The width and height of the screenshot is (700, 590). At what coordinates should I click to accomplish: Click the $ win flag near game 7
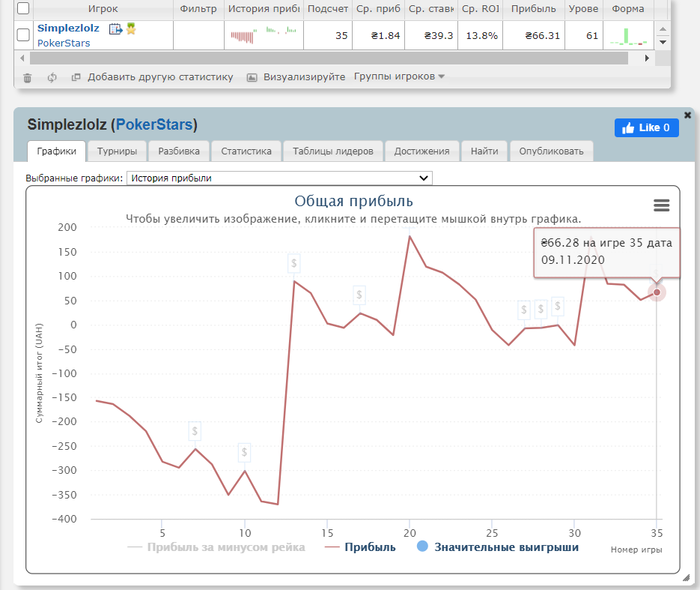pyautogui.click(x=195, y=431)
